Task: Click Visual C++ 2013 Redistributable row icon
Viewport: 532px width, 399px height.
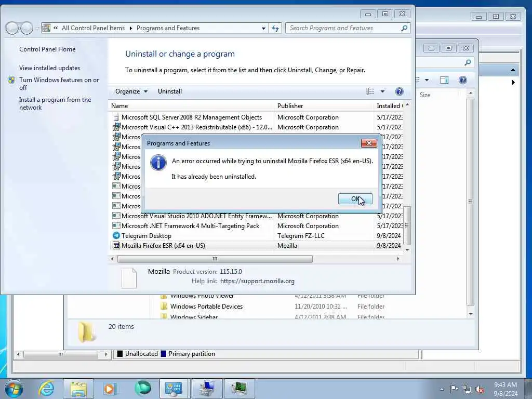Action: [x=116, y=127]
